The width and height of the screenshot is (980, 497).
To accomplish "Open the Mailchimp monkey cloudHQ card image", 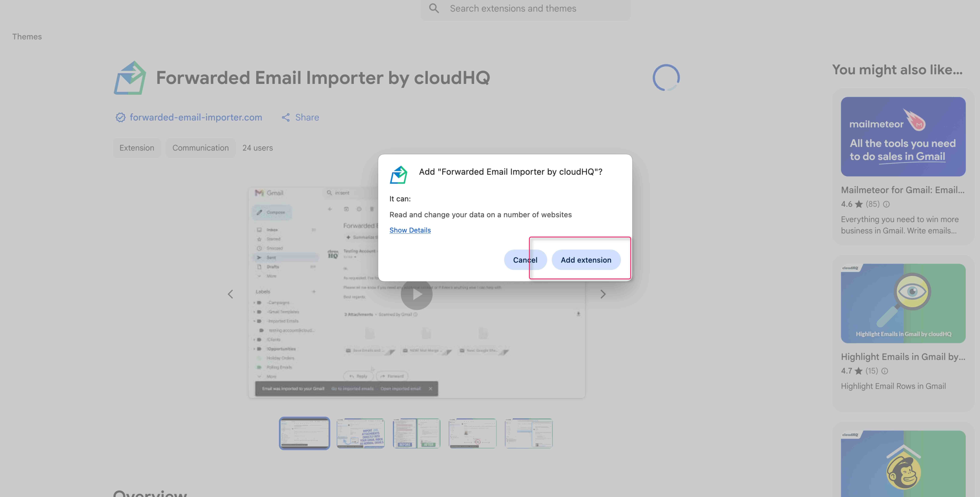I will [903, 464].
